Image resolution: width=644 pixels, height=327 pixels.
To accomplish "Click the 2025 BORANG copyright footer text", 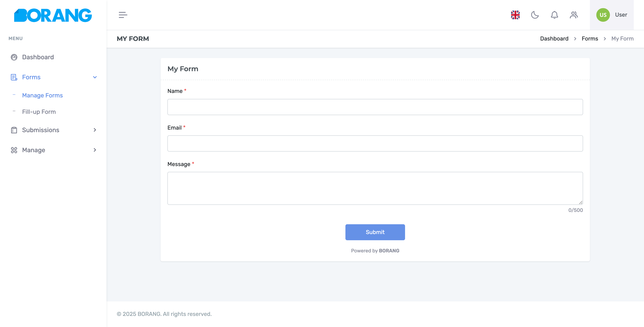I will pyautogui.click(x=164, y=314).
